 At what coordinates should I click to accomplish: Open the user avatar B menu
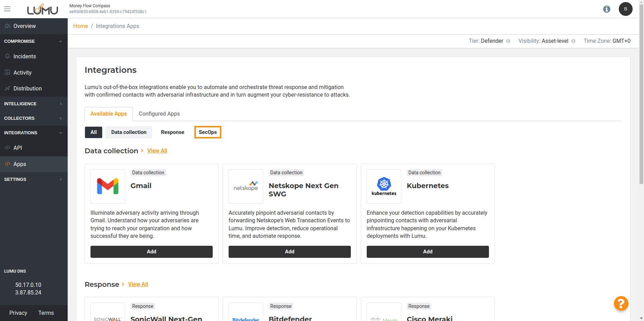click(x=625, y=9)
